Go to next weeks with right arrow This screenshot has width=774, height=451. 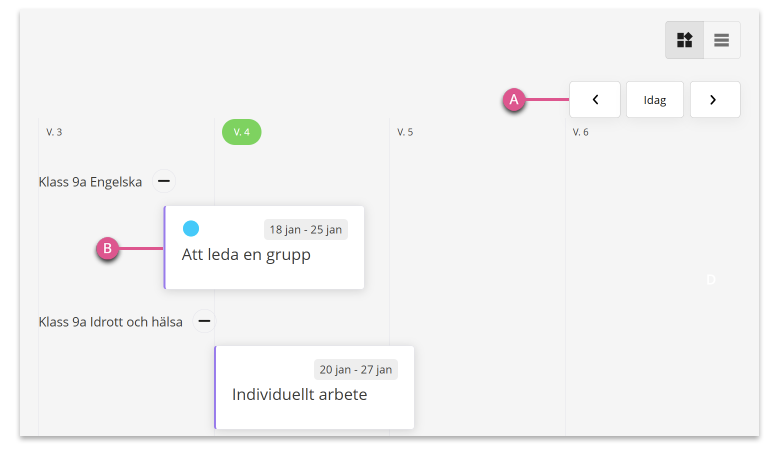point(715,100)
